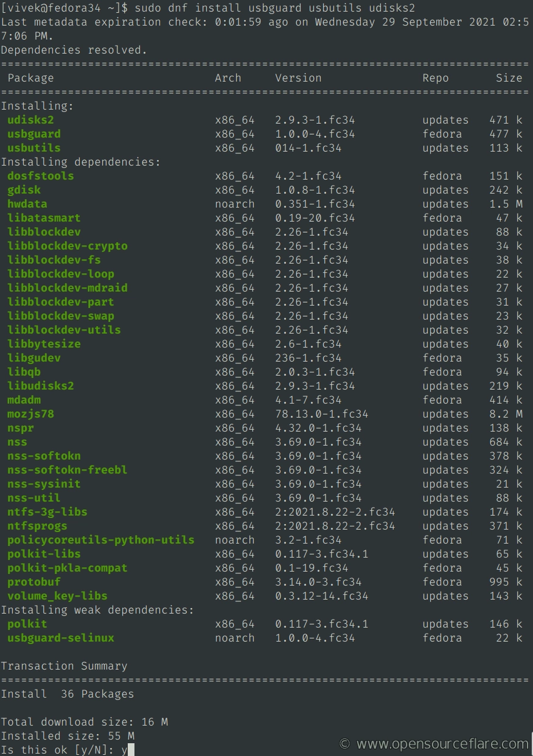Click the Package column header
Screen dimensions: 533x756
click(30, 78)
